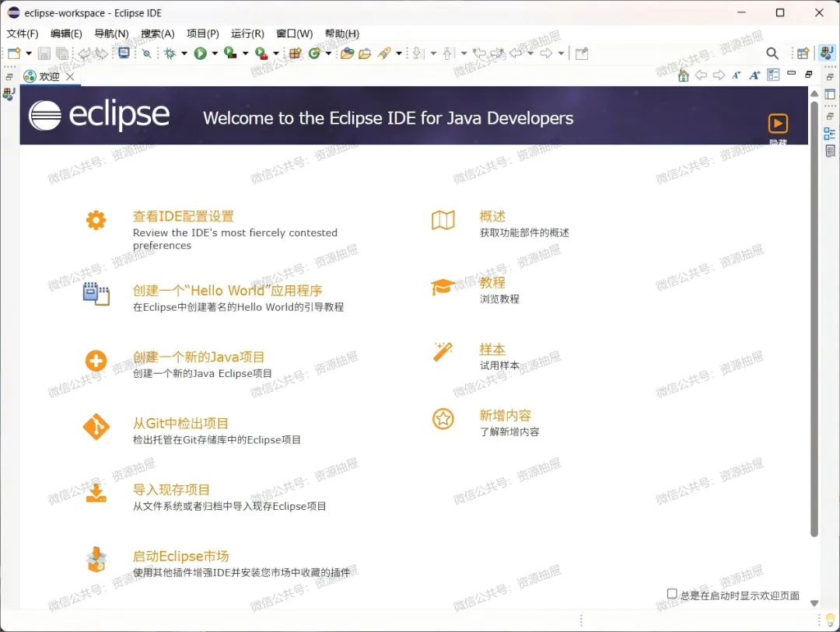This screenshot has width=840, height=632.
Task: Open the 概述 overview link
Action: [x=492, y=216]
